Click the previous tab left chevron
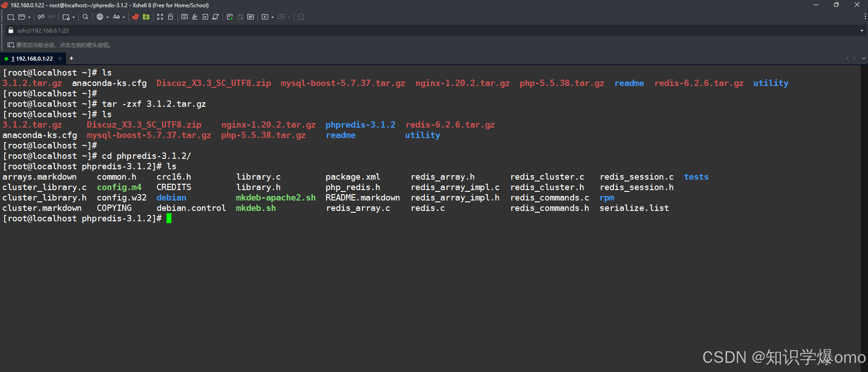 [848, 58]
